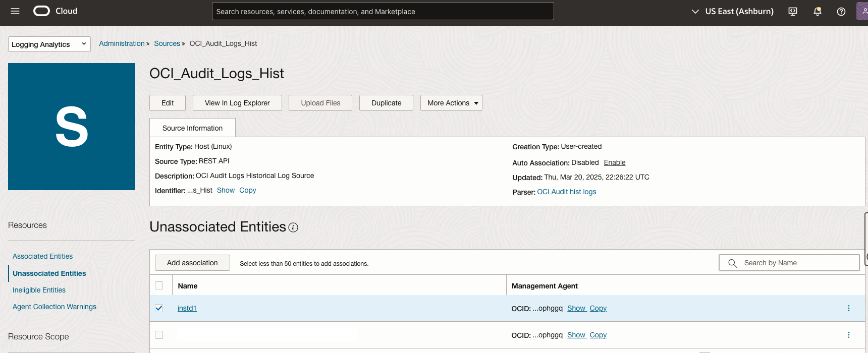Go to Associated Entities in Resources
Image resolution: width=868 pixels, height=353 pixels.
(42, 256)
